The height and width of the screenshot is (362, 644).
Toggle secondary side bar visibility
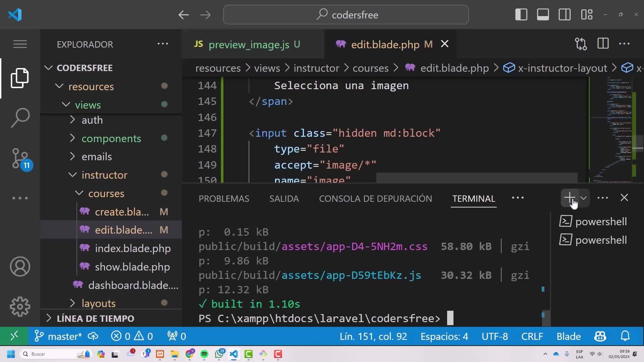(x=565, y=15)
